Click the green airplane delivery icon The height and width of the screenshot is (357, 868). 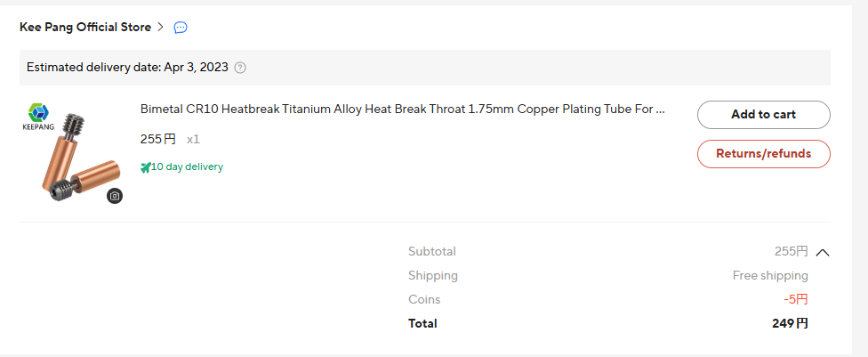pos(145,166)
